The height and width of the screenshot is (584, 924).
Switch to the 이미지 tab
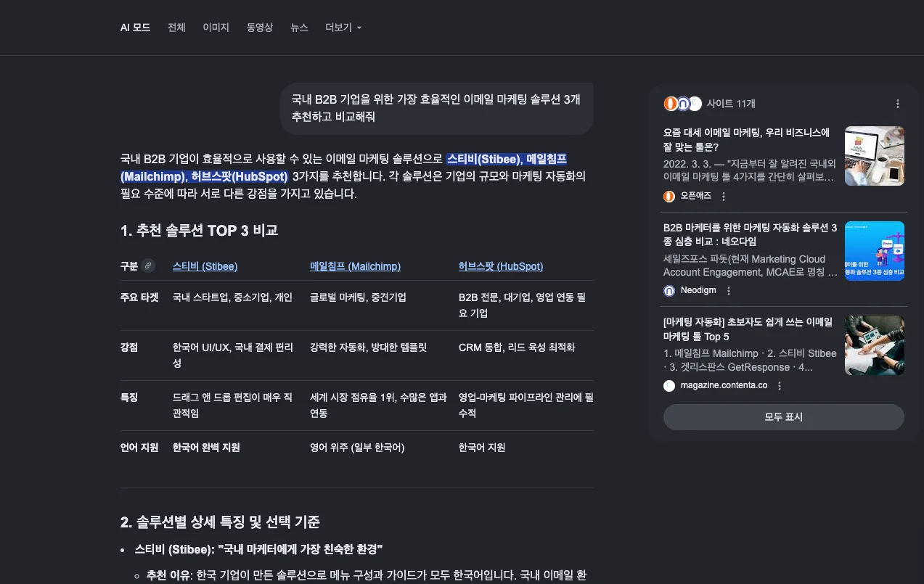pos(216,27)
